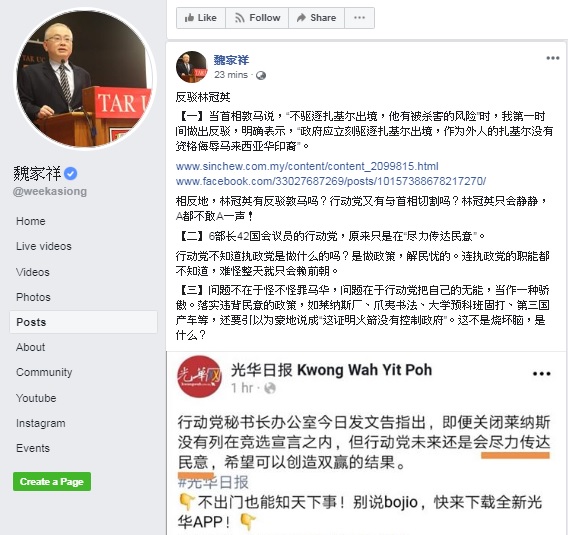Open post options ellipsis for 魏家祥 post
Viewport: 568px width, 535px height.
point(553,58)
